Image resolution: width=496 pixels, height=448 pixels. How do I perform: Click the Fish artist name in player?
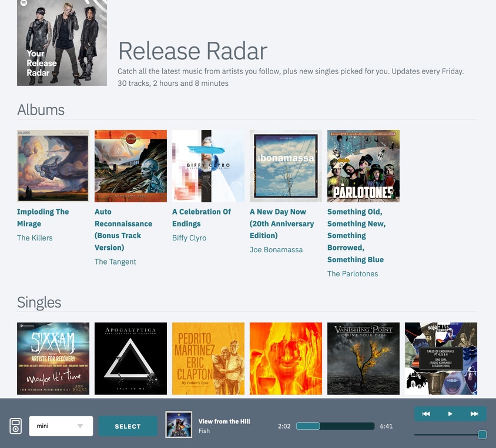point(204,431)
